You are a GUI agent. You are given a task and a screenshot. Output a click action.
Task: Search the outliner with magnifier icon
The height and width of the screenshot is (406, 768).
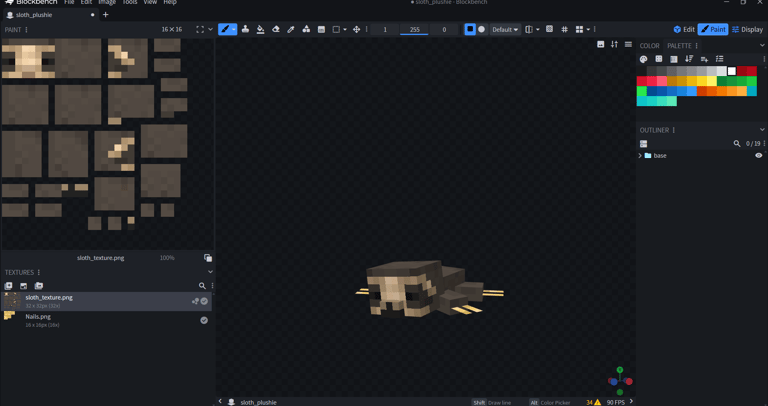737,143
